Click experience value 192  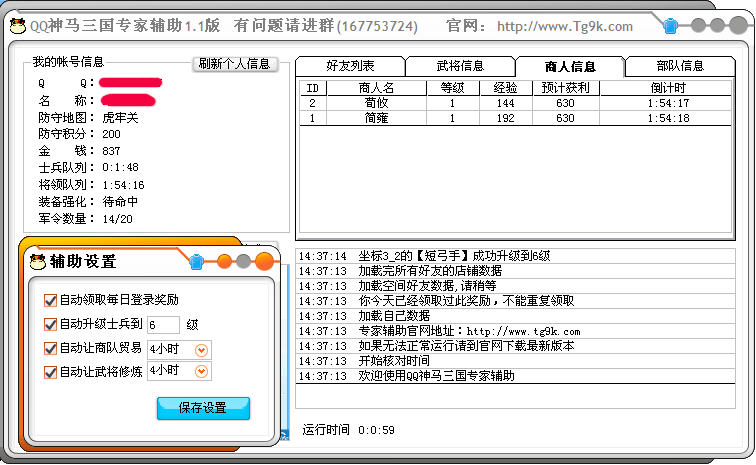(x=505, y=118)
